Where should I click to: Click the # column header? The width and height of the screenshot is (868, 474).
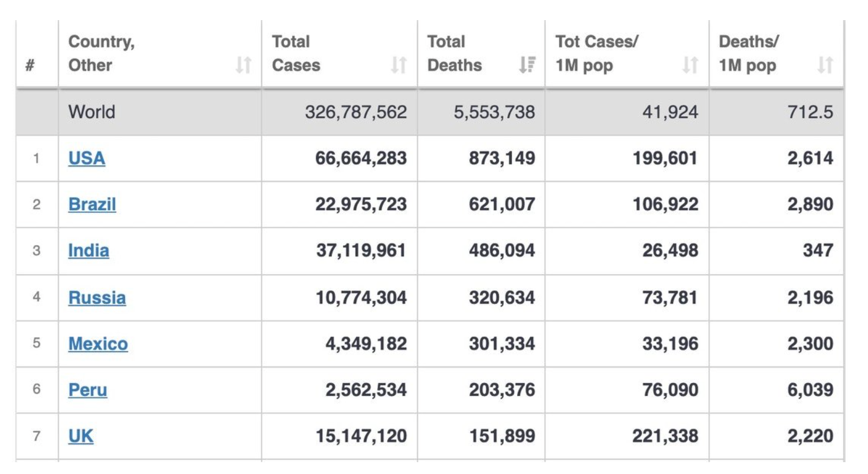[29, 65]
